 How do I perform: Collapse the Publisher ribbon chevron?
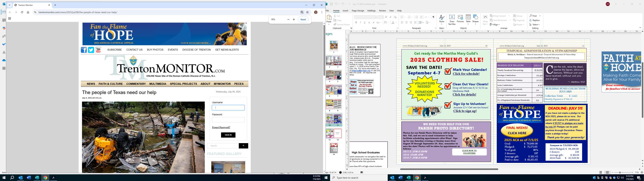(x=640, y=28)
